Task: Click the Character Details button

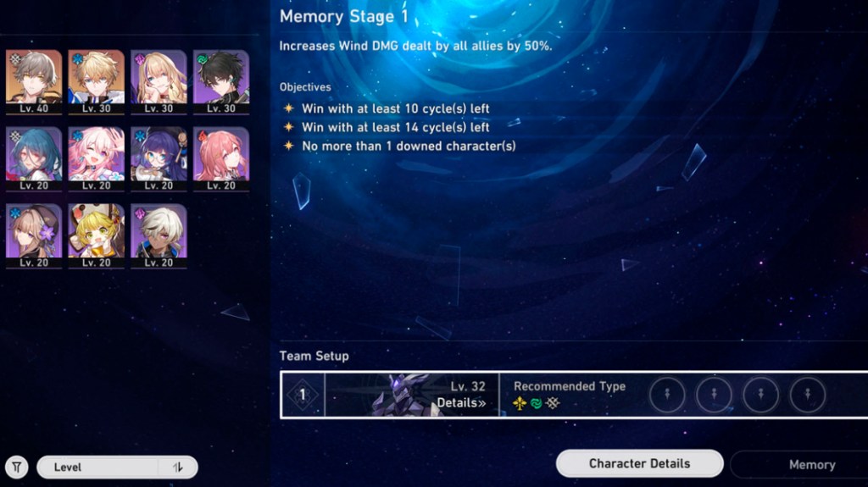Action: pos(639,464)
